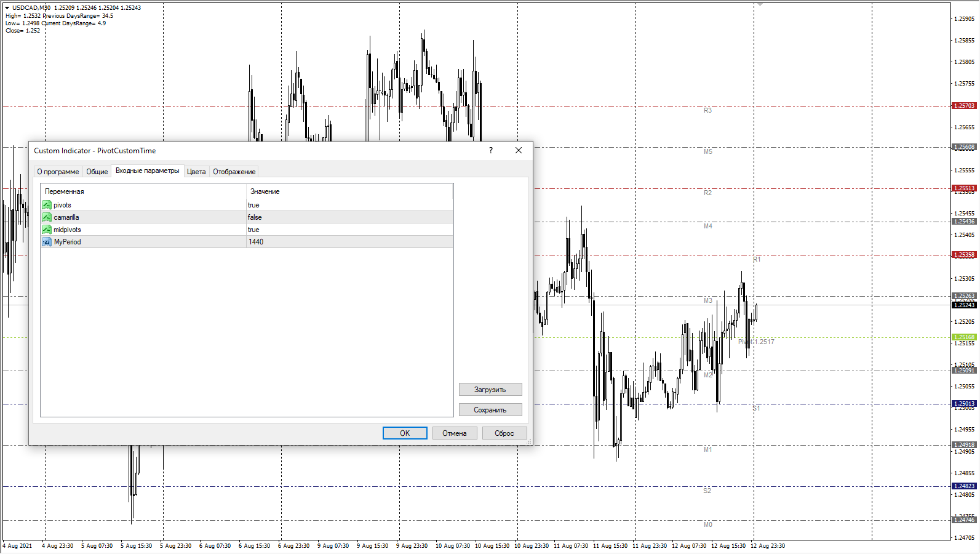Switch to the Цвета tab

[x=196, y=172]
